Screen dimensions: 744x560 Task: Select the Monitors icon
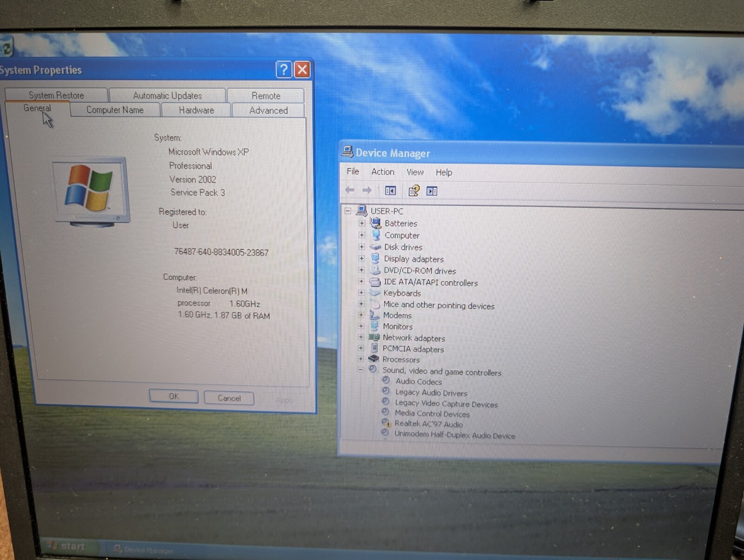[374, 326]
